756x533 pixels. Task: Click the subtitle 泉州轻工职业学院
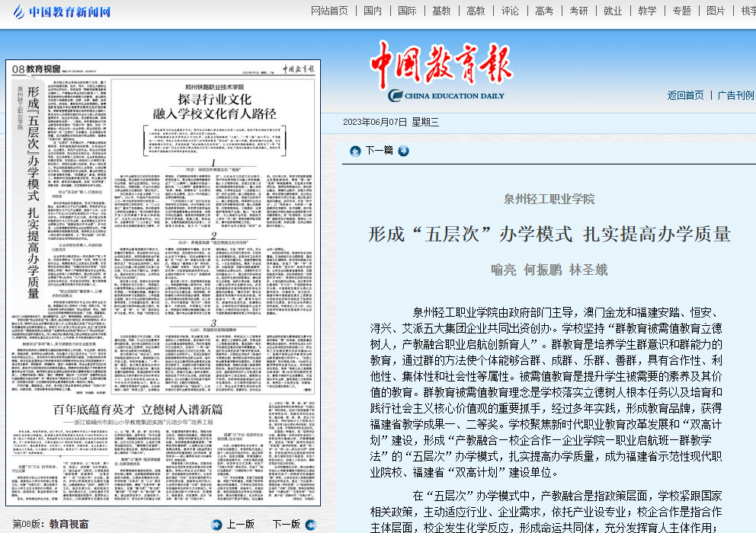pos(549,199)
